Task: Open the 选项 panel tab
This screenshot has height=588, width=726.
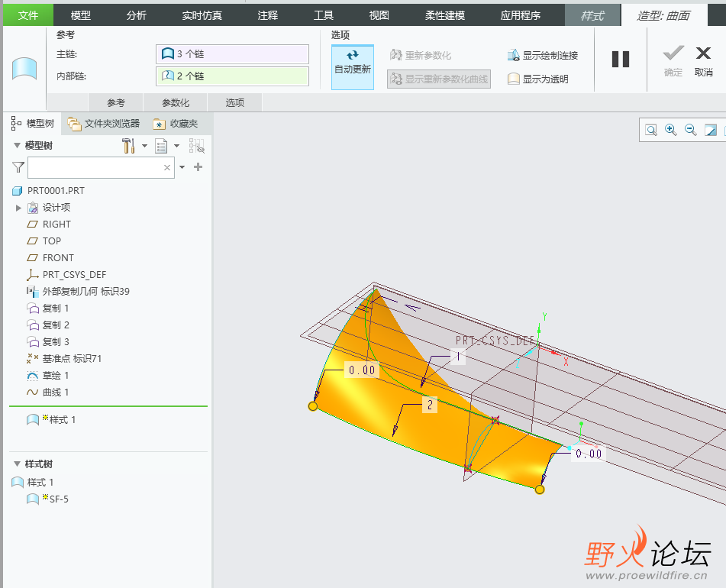Action: (234, 102)
